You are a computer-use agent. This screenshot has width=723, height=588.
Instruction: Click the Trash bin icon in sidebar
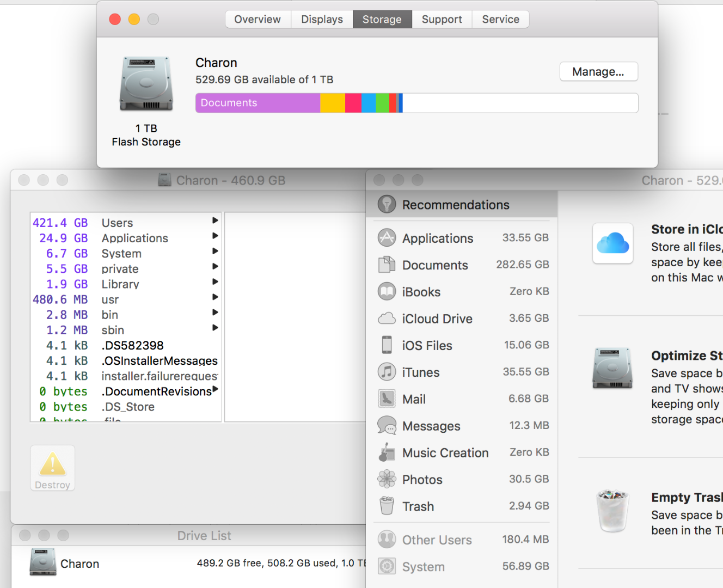pyautogui.click(x=387, y=506)
